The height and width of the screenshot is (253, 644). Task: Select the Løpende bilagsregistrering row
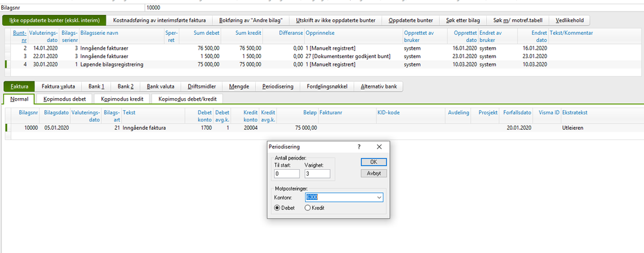pyautogui.click(x=323, y=65)
